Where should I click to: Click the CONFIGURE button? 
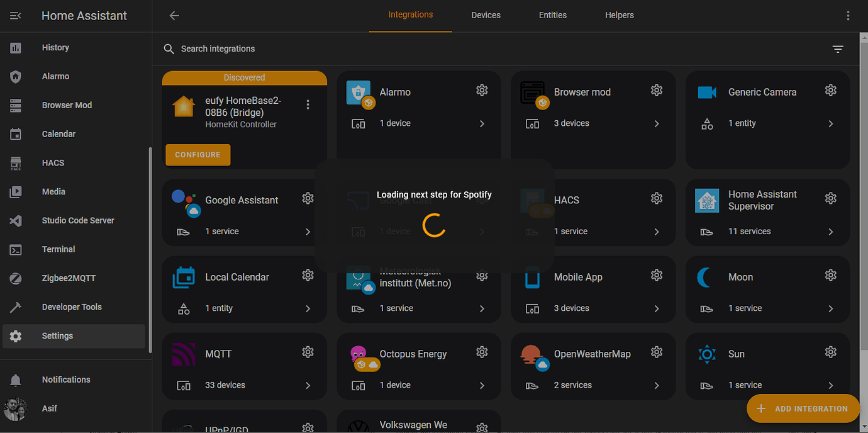tap(198, 155)
